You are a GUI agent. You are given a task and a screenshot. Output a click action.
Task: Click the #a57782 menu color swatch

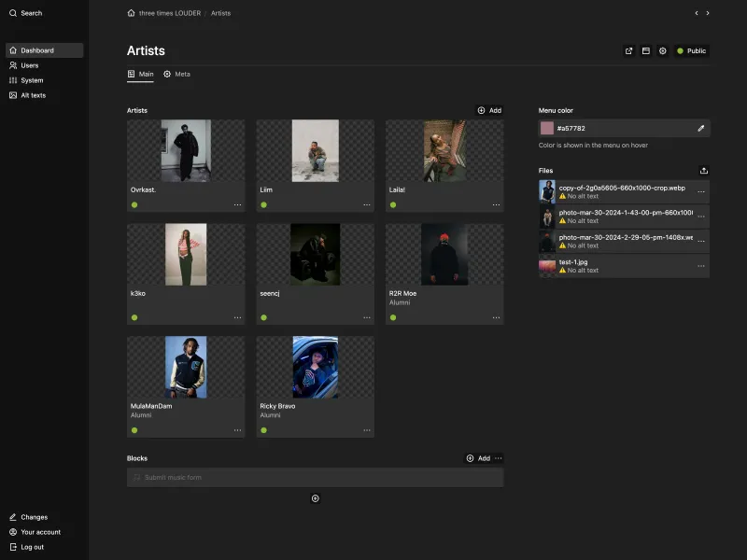pos(546,128)
